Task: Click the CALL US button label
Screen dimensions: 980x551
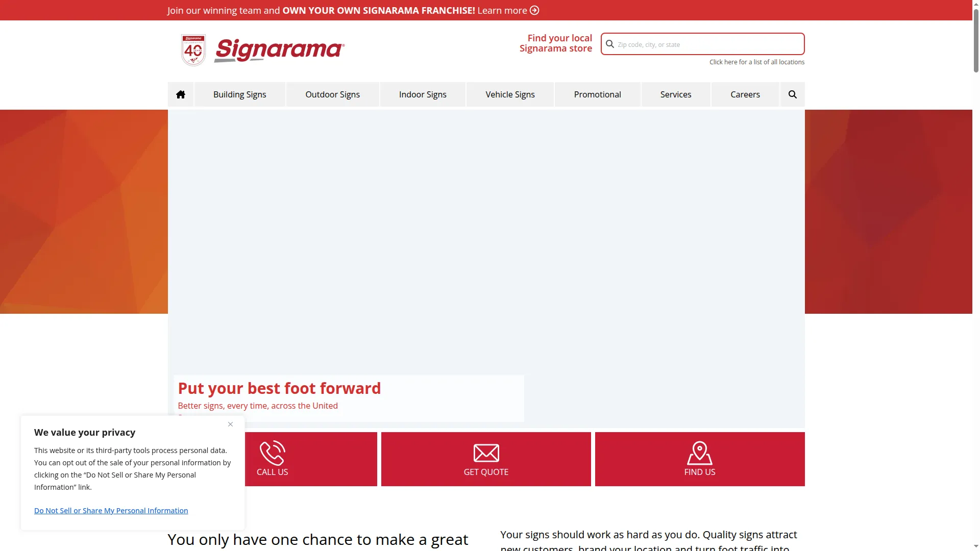Action: point(273,472)
